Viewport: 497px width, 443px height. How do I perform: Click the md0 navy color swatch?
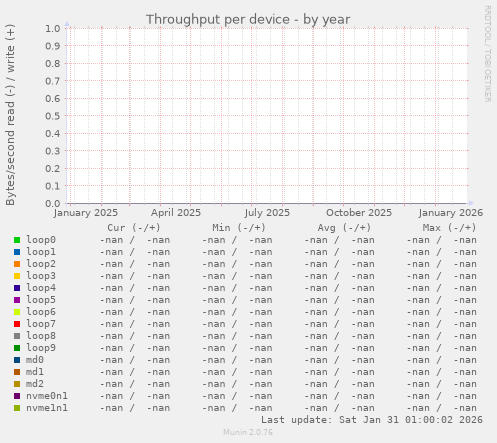17,360
